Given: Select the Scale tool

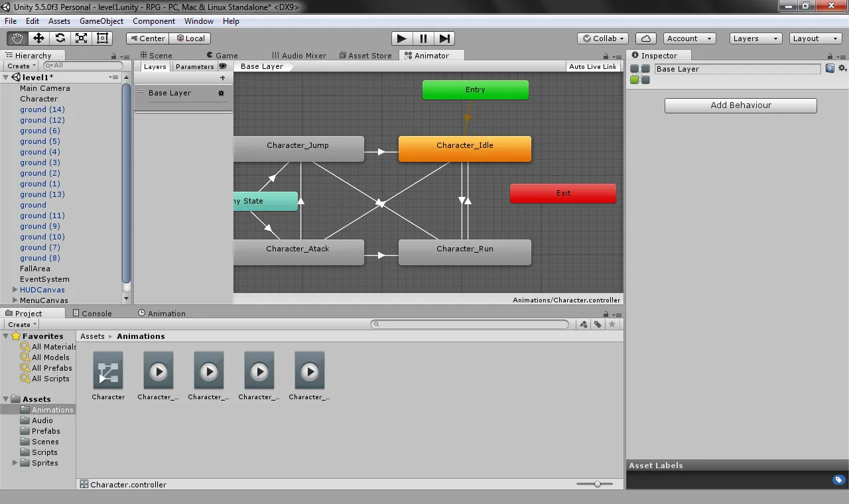Looking at the screenshot, I should pos(81,38).
